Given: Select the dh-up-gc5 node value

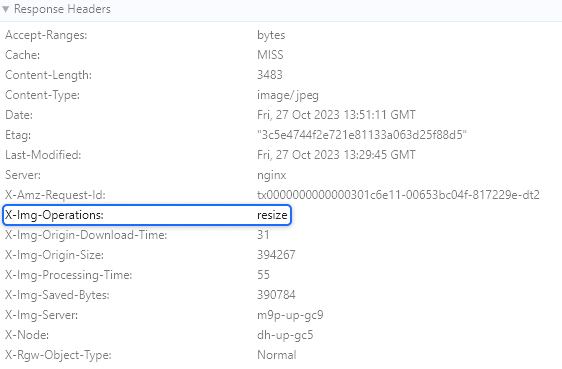Looking at the screenshot, I should [285, 335].
